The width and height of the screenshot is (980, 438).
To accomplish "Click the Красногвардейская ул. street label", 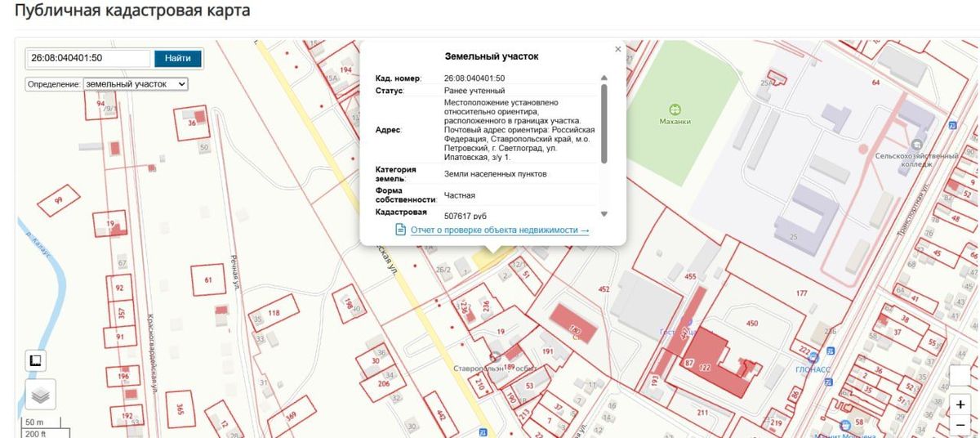I will (x=152, y=354).
